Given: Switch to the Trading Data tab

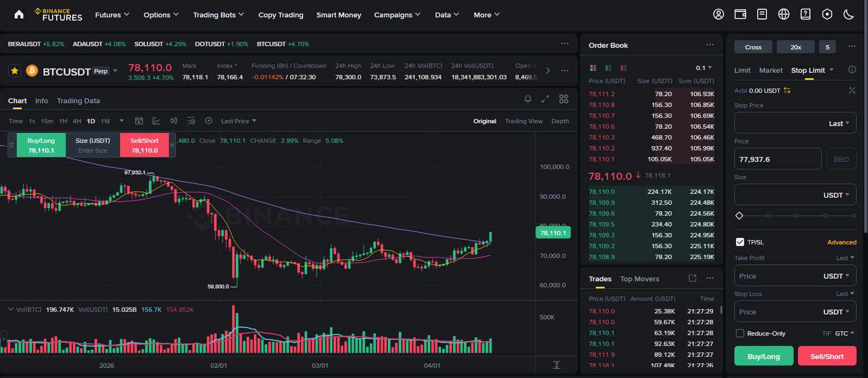Looking at the screenshot, I should pos(78,100).
